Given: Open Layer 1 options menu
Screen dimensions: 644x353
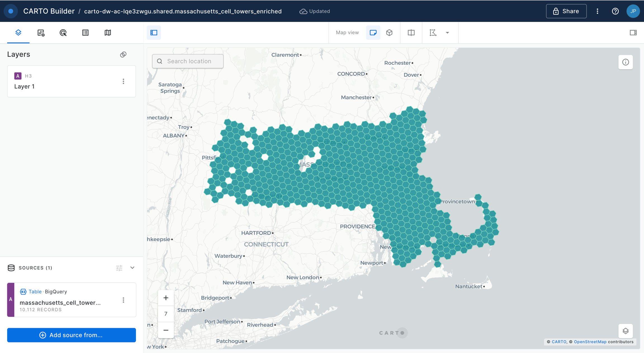Looking at the screenshot, I should [123, 81].
